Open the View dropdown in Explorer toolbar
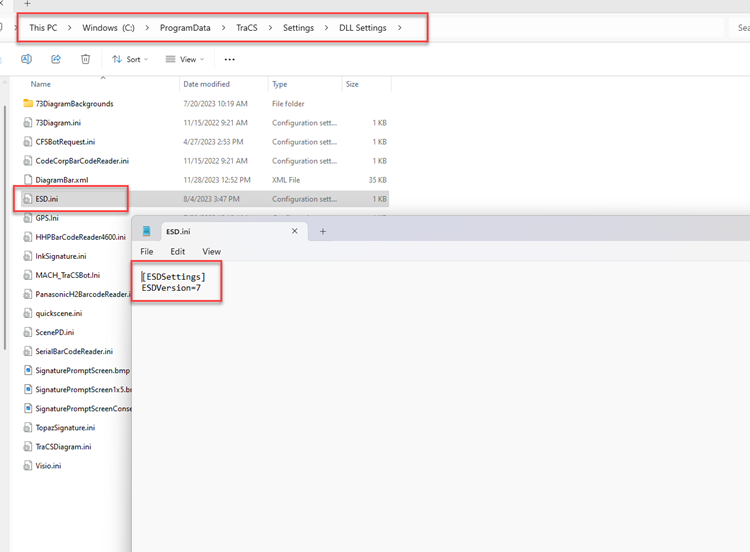This screenshot has width=750, height=552. 184,60
